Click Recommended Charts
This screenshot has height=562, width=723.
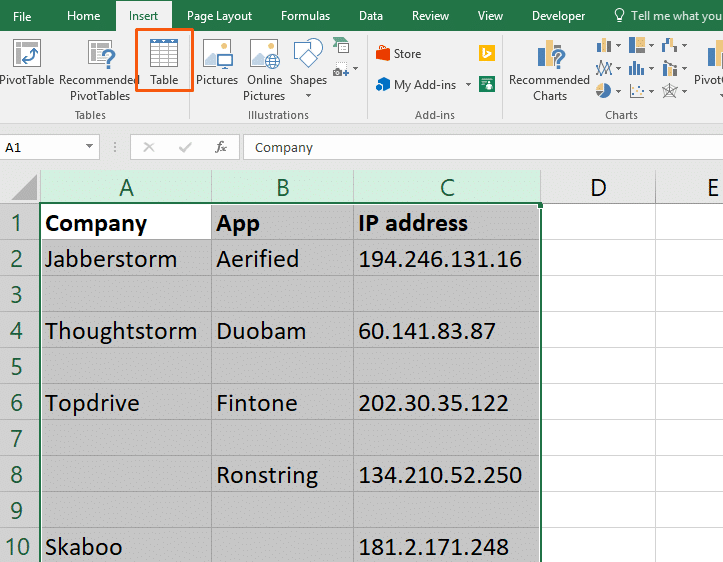[x=549, y=68]
